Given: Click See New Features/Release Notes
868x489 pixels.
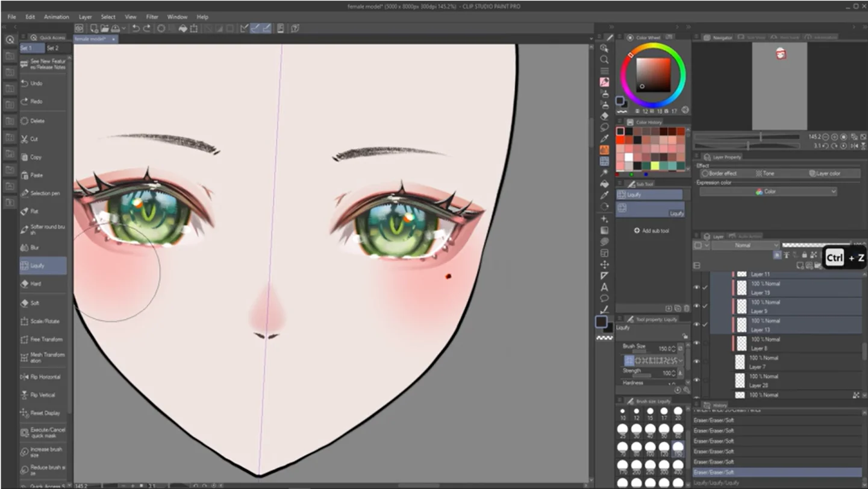Looking at the screenshot, I should click(x=43, y=64).
